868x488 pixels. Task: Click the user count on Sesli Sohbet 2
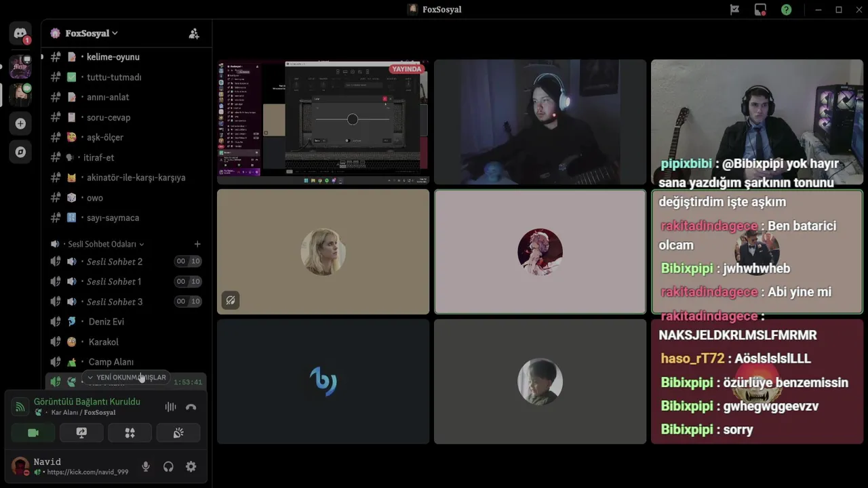188,262
